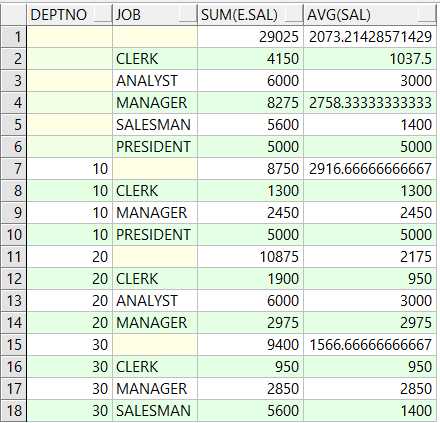Click the 1300 sum in row 8
Viewport: 440px width, 423px height.
click(x=251, y=191)
